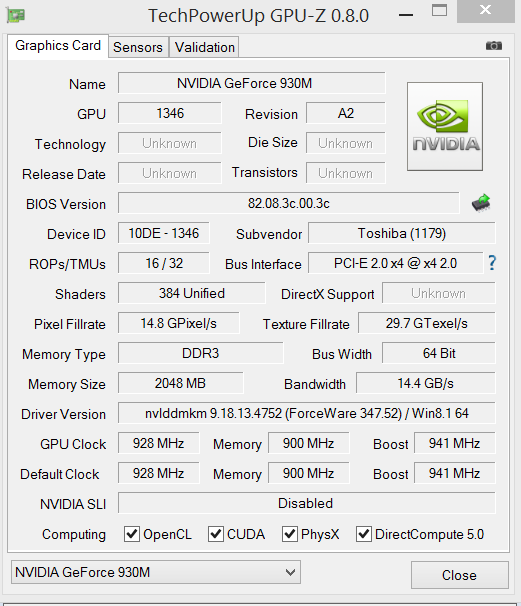Viewport: 521px width, 606px height.
Task: Click the GPU-Z app icon in title bar
Action: point(16,15)
